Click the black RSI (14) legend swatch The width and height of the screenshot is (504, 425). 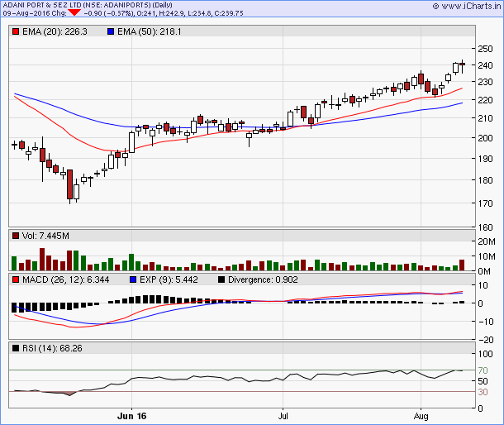coord(16,348)
